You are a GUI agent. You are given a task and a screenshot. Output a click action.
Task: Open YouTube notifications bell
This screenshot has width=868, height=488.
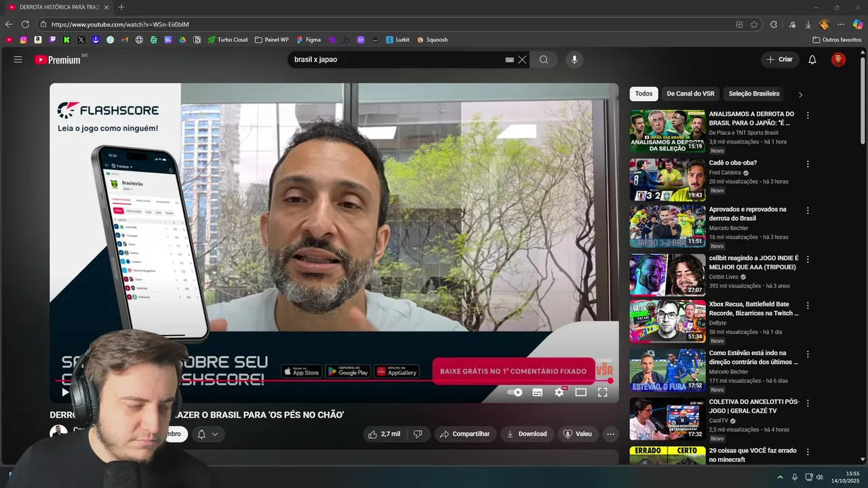pyautogui.click(x=812, y=60)
